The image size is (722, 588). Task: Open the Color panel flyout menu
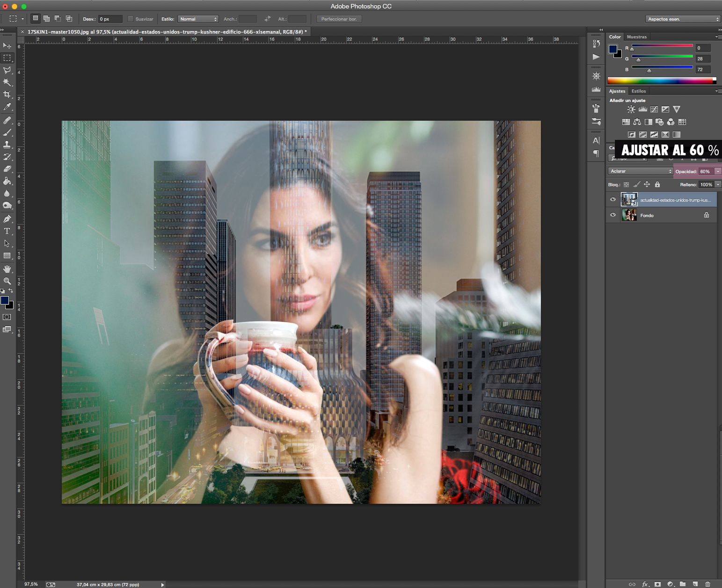[x=718, y=36]
